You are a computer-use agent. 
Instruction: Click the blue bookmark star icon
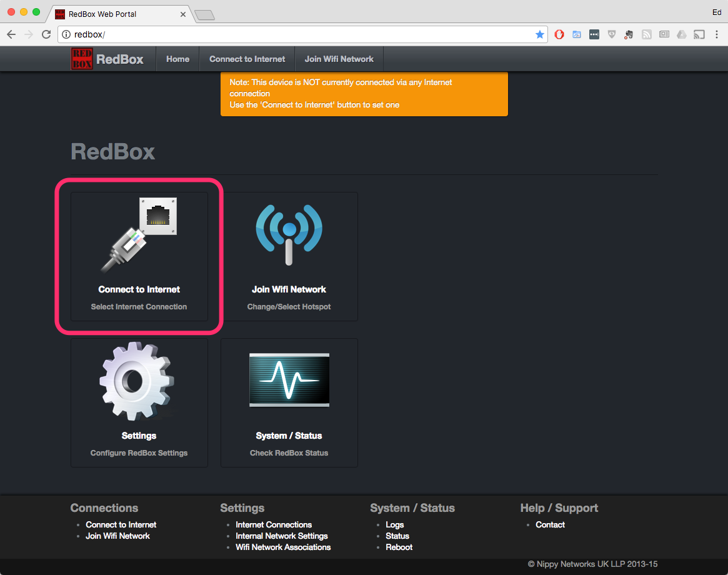(539, 34)
